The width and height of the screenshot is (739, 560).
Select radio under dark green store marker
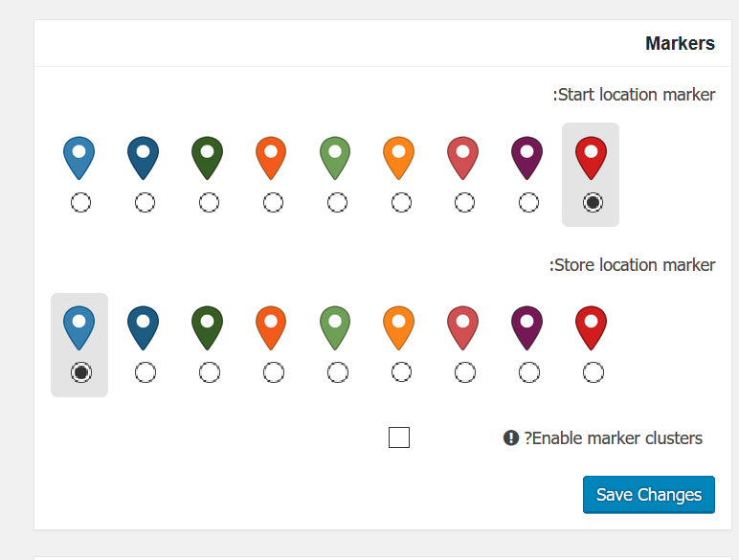[x=210, y=372]
